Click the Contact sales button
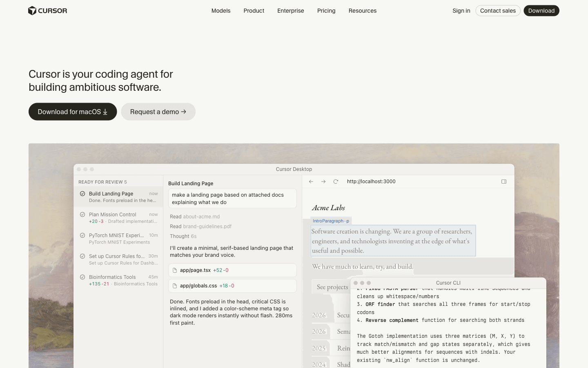588x368 pixels. click(x=498, y=11)
